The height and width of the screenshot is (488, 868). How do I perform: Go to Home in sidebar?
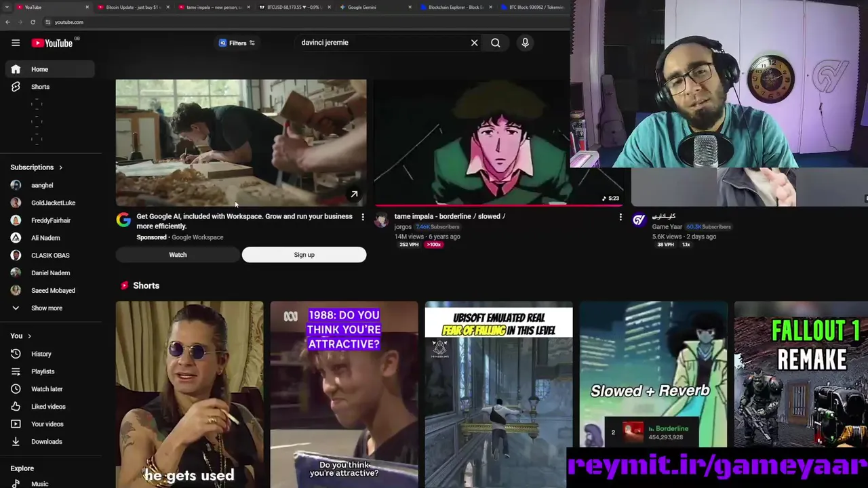(x=50, y=69)
